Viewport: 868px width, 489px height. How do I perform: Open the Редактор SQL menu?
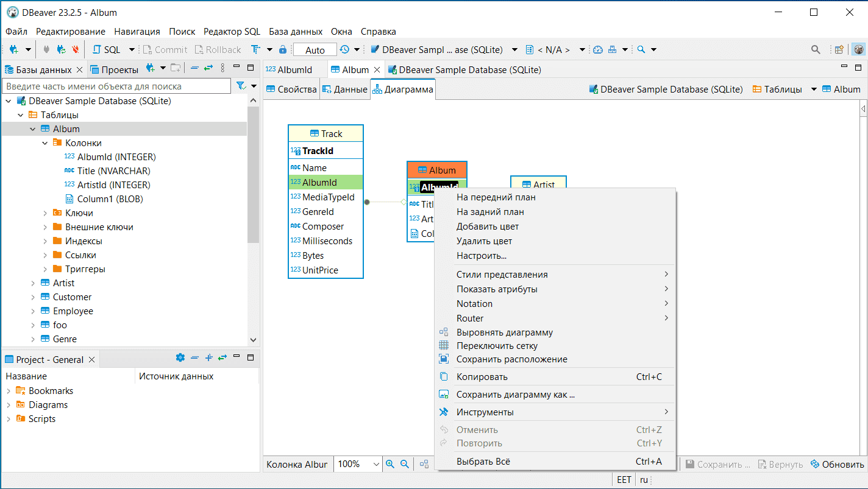tap(232, 32)
